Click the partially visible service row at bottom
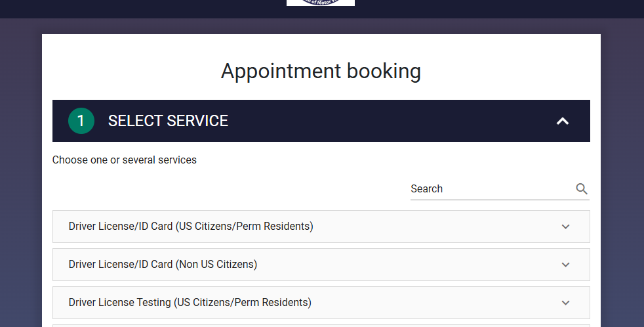Image resolution: width=644 pixels, height=327 pixels. [x=321, y=326]
